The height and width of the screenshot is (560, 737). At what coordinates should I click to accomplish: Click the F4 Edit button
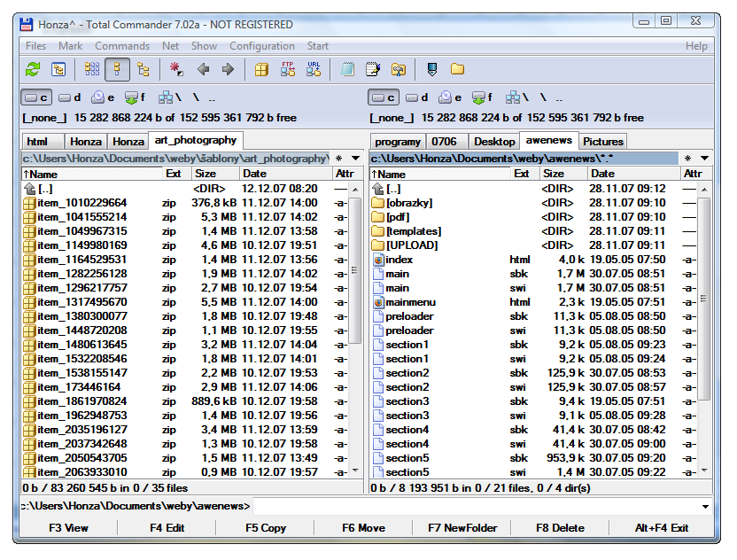coord(167,528)
